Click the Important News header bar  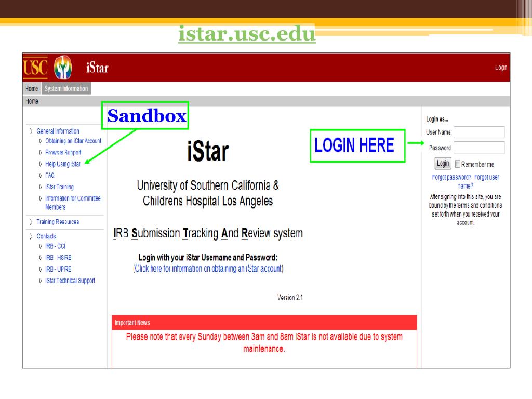[x=264, y=323]
